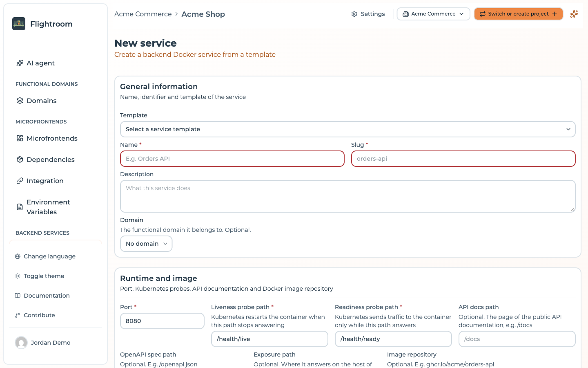588x368 pixels.
Task: Click plus icon on Switch or create project
Action: click(x=555, y=14)
